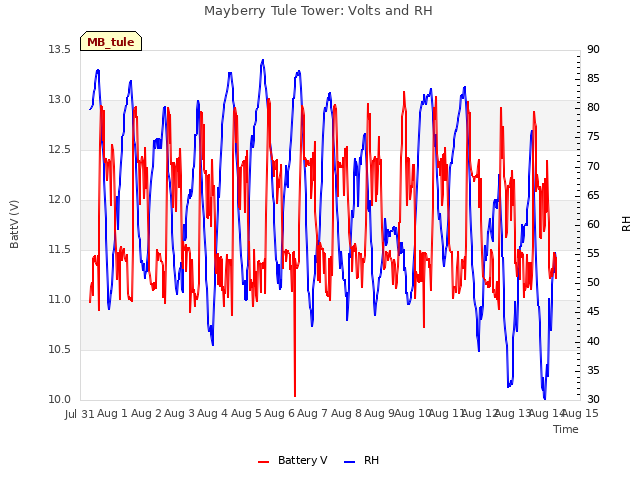Screen dimensions: 640x480
Task: Click the Aug 4 date label
Action: tap(212, 413)
